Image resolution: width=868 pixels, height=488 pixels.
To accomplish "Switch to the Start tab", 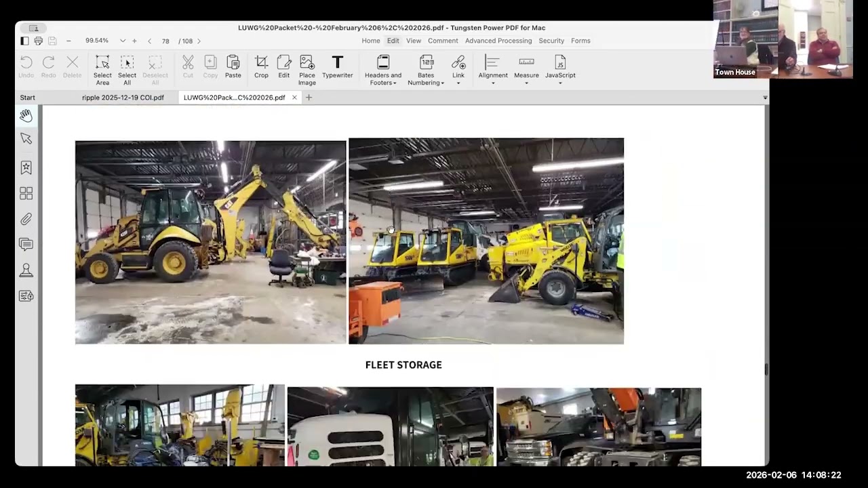I will (27, 98).
